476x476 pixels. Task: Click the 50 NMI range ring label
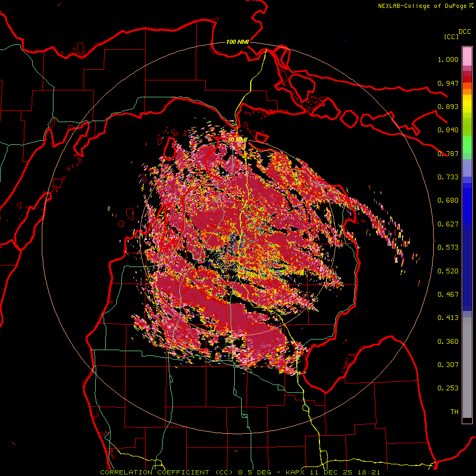237,140
